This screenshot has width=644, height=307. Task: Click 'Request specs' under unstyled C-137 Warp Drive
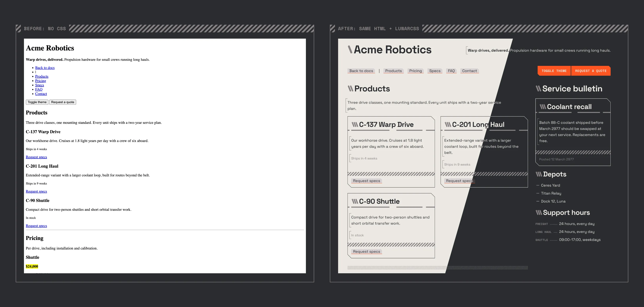click(x=36, y=157)
